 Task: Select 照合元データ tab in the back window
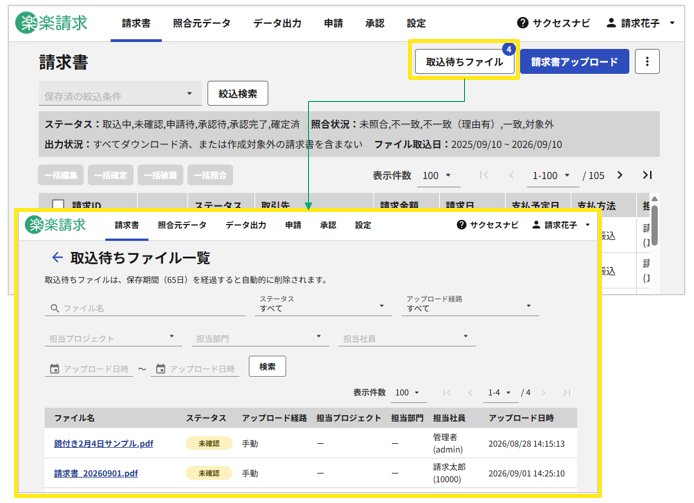[201, 23]
